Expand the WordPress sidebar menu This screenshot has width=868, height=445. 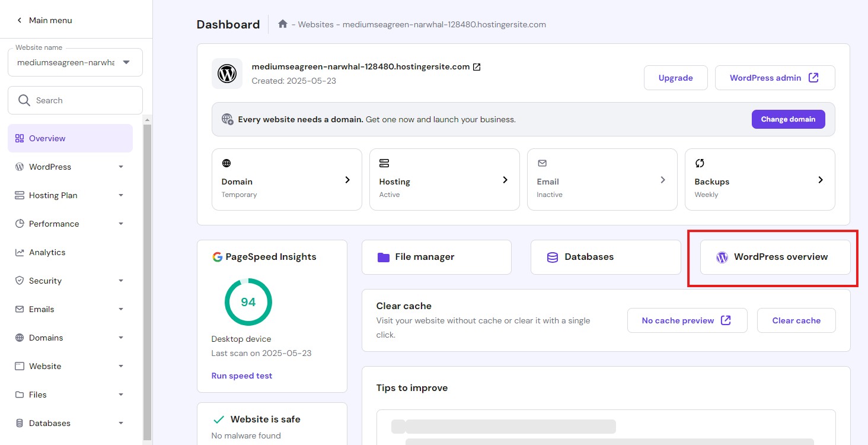pyautogui.click(x=121, y=167)
